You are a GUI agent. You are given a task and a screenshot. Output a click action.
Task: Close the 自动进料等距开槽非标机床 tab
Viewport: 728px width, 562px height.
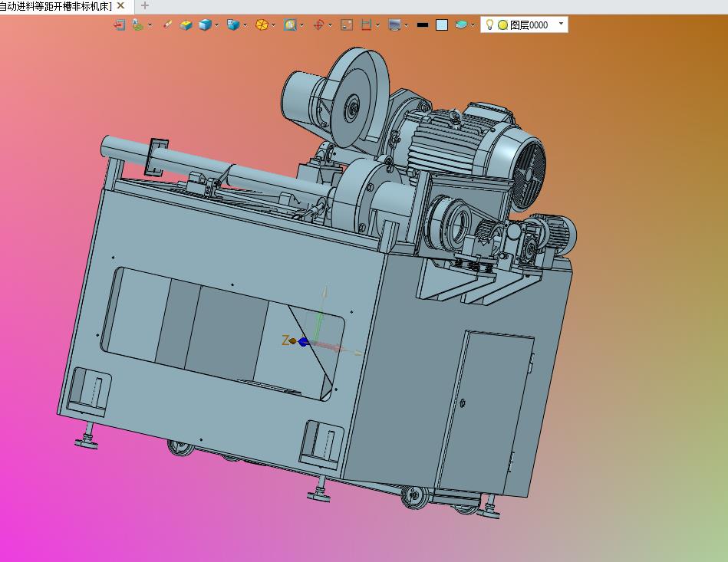(x=120, y=5)
